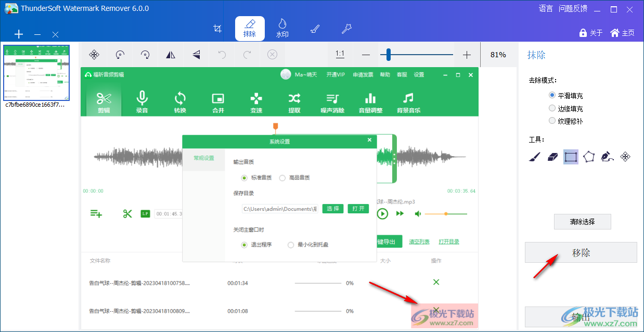
Task: Redo the last action
Action: coord(247,54)
